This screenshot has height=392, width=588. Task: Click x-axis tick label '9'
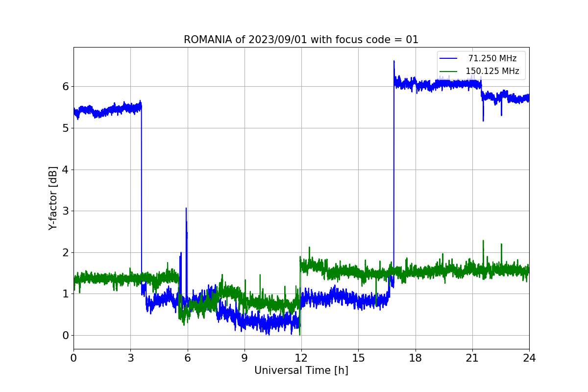pyautogui.click(x=245, y=358)
